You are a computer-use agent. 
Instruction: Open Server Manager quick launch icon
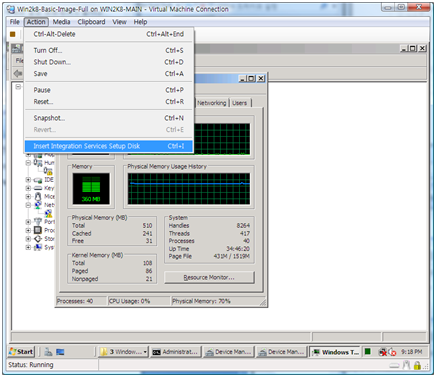point(48,352)
